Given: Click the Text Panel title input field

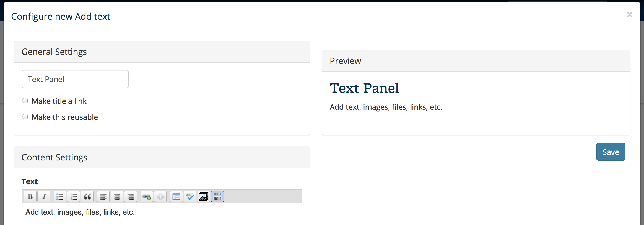Looking at the screenshot, I should pyautogui.click(x=75, y=79).
